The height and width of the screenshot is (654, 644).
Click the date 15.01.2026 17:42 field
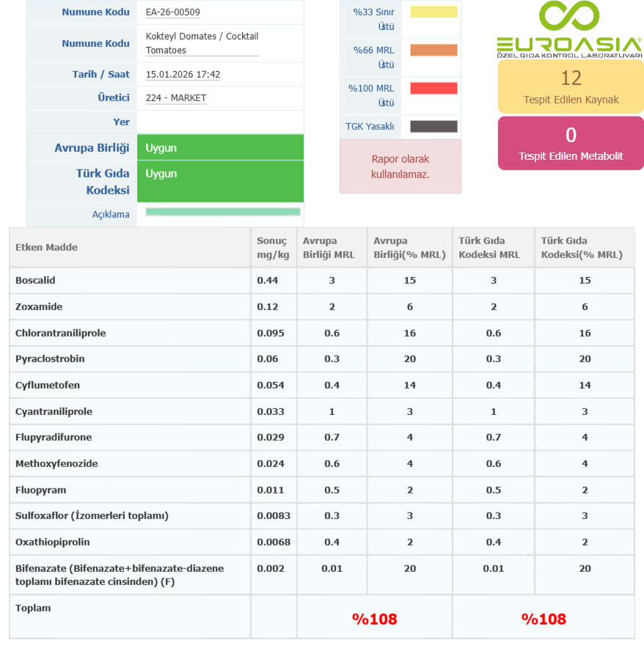point(183,75)
